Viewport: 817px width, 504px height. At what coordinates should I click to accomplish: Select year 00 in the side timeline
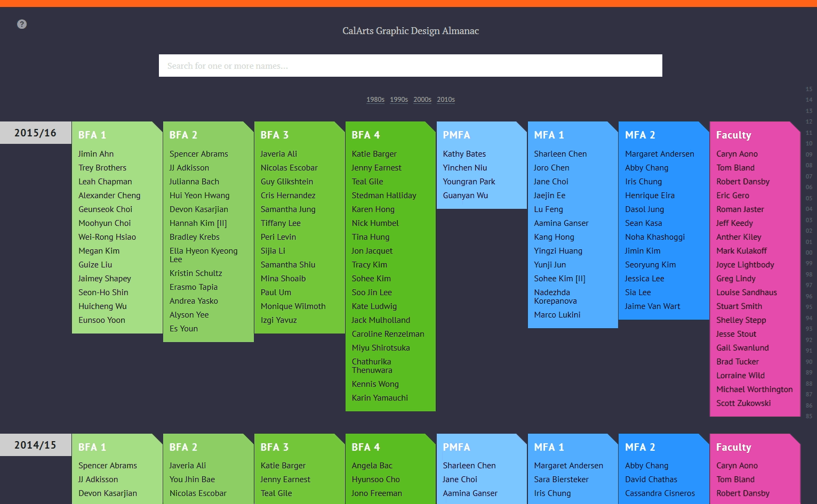(809, 253)
